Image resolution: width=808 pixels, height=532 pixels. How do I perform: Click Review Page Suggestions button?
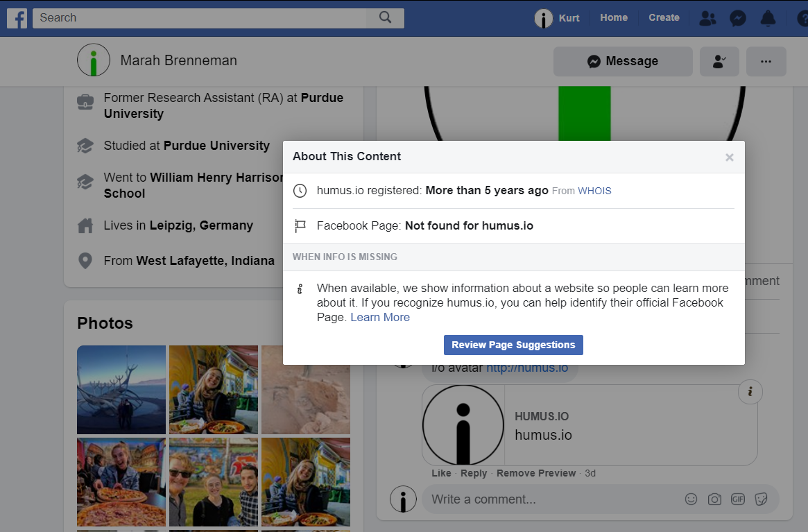click(513, 345)
